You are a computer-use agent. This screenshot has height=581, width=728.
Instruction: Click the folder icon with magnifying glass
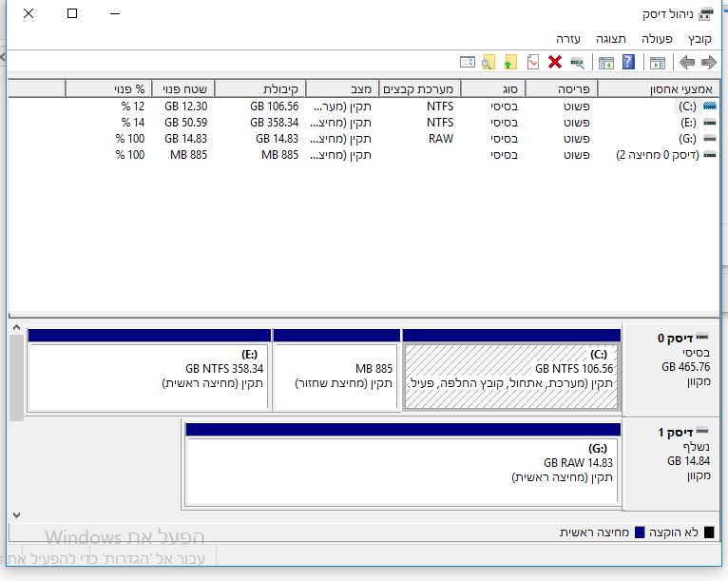[489, 62]
